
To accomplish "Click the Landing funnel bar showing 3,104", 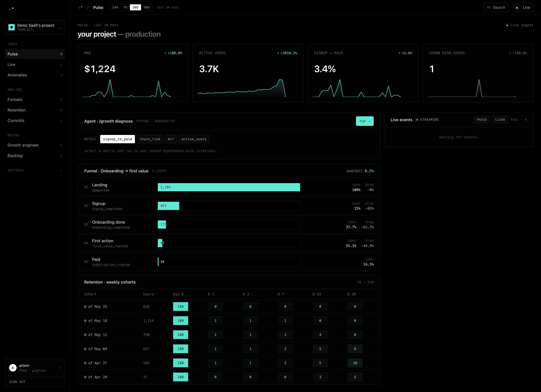I will tap(229, 187).
